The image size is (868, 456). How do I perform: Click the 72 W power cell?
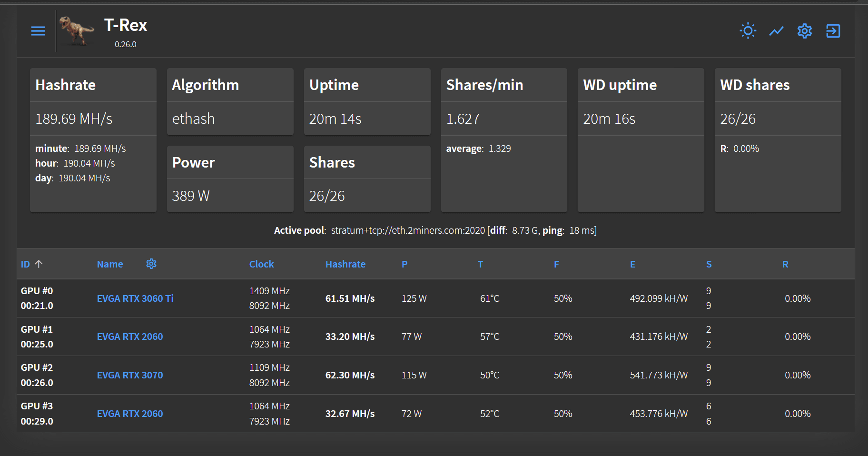(x=412, y=414)
